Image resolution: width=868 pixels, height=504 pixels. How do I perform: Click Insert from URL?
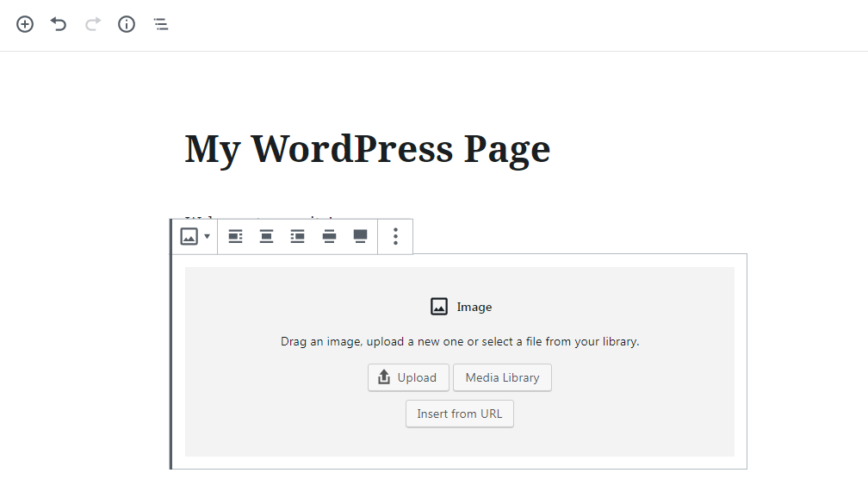coord(459,414)
